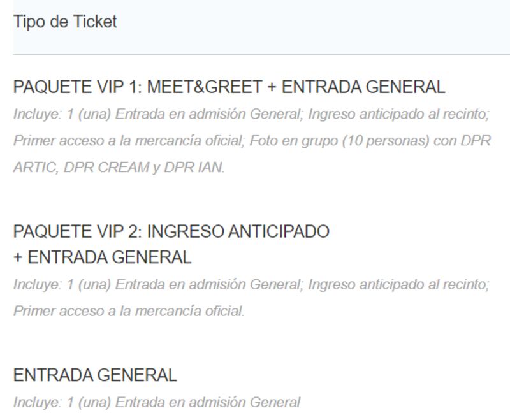
Task: Click 'INGRESO ANTICIPADO' in the VIP 2 title
Action: [238, 231]
